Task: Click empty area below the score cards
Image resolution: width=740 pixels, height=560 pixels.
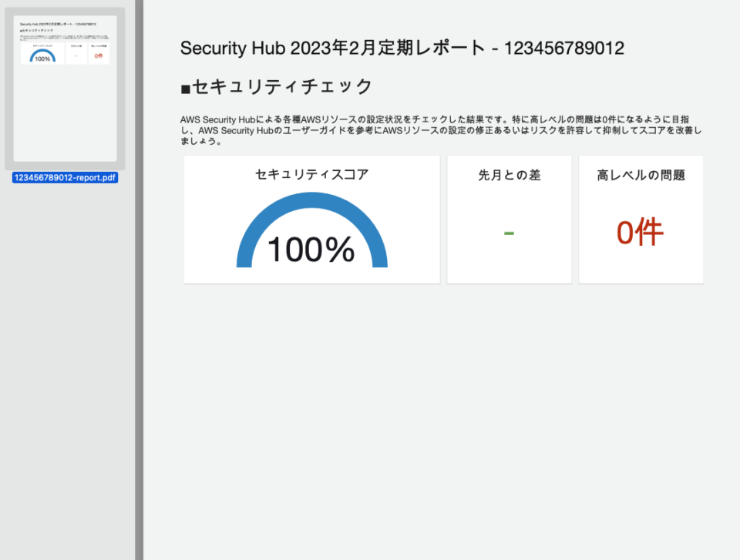Action: 441,415
